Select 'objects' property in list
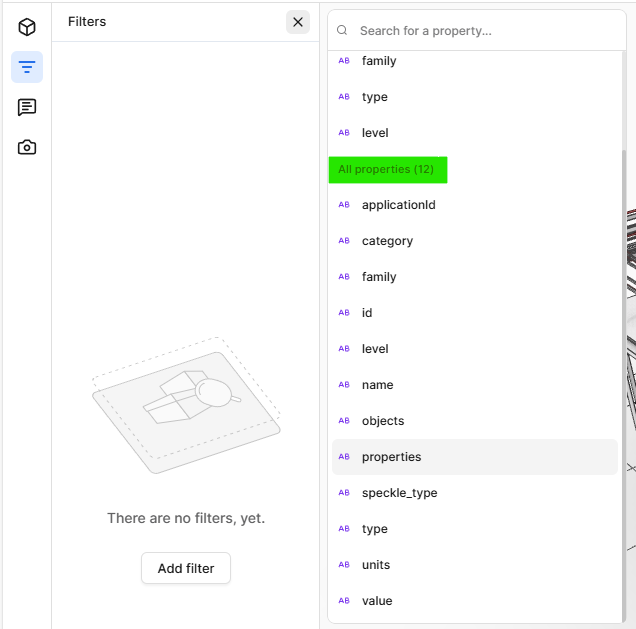 tap(383, 421)
